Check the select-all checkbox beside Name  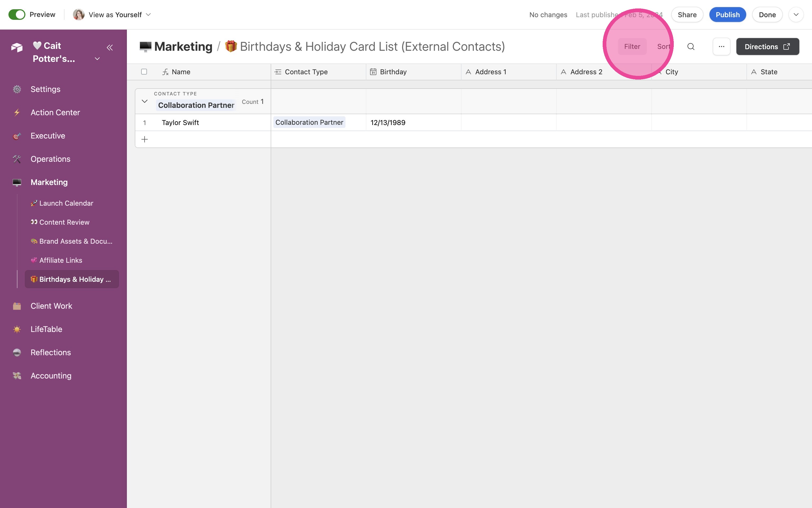[x=144, y=72]
